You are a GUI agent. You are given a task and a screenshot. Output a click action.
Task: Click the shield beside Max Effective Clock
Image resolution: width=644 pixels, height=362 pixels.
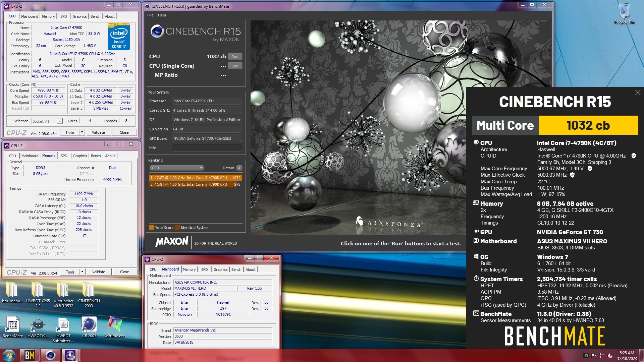572,175
